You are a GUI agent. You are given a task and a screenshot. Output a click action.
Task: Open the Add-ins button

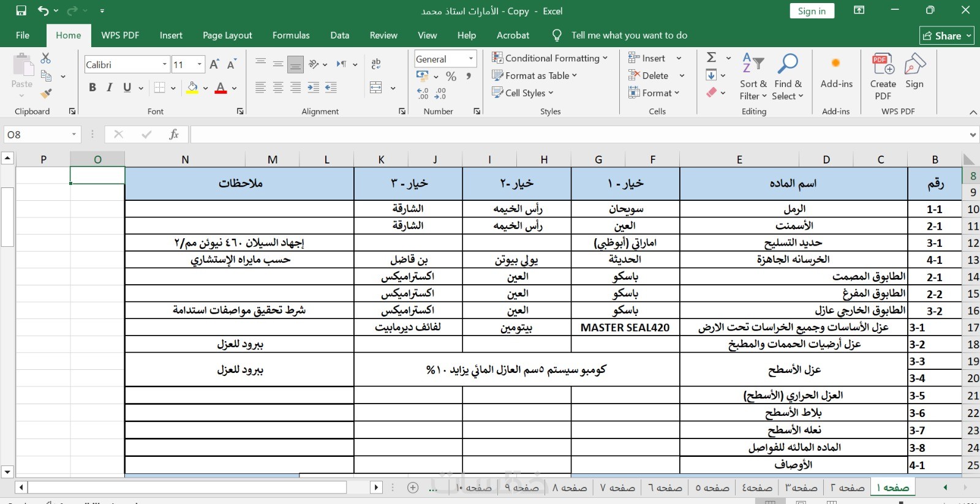836,73
